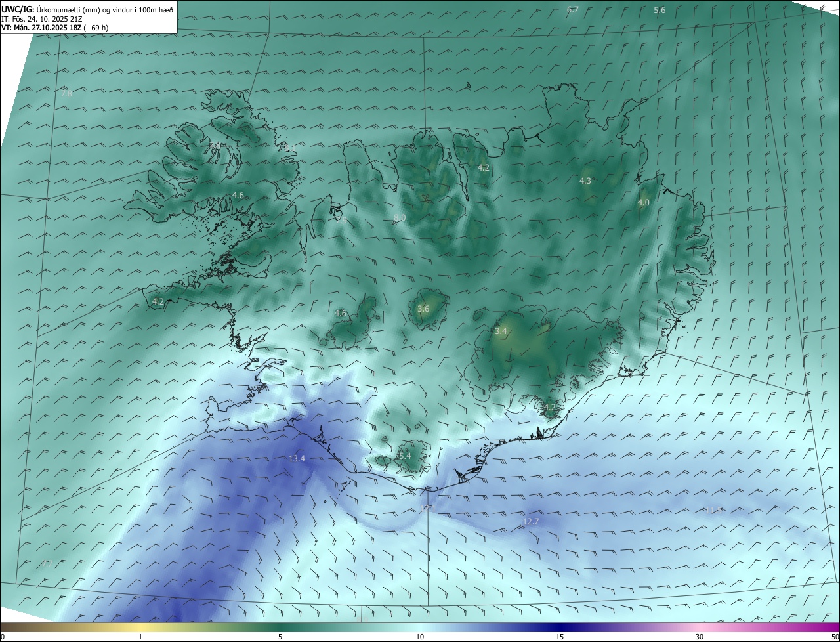The image size is (840, 642).
Task: Click the 8.1 value east of the Westfjords
Action: (289, 148)
